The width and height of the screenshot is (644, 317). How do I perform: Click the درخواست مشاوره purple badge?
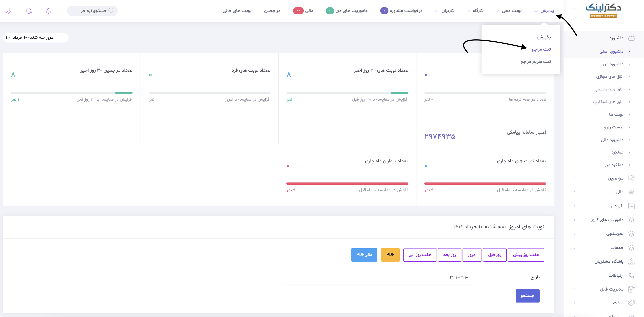tap(384, 11)
